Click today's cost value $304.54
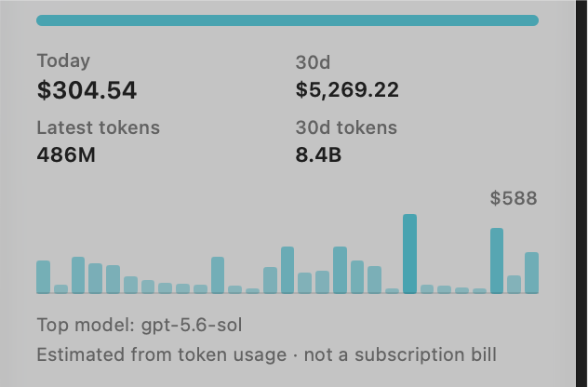This screenshot has width=588, height=387. coord(87,90)
